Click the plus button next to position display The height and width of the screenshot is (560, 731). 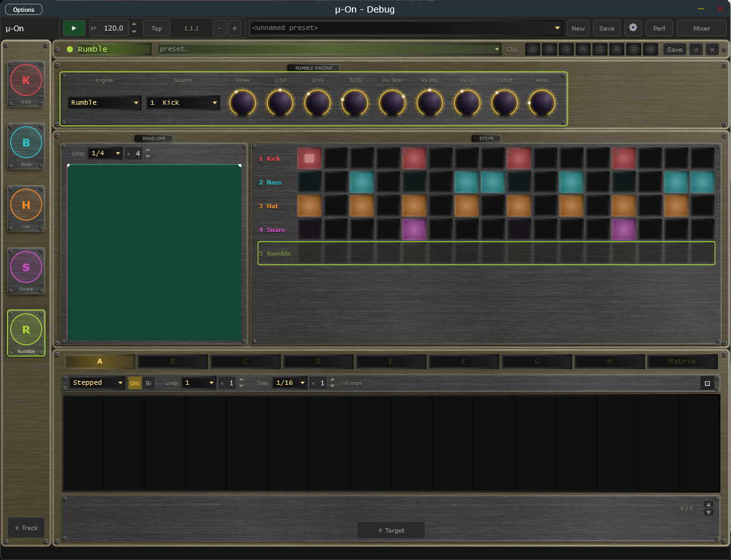click(x=235, y=28)
